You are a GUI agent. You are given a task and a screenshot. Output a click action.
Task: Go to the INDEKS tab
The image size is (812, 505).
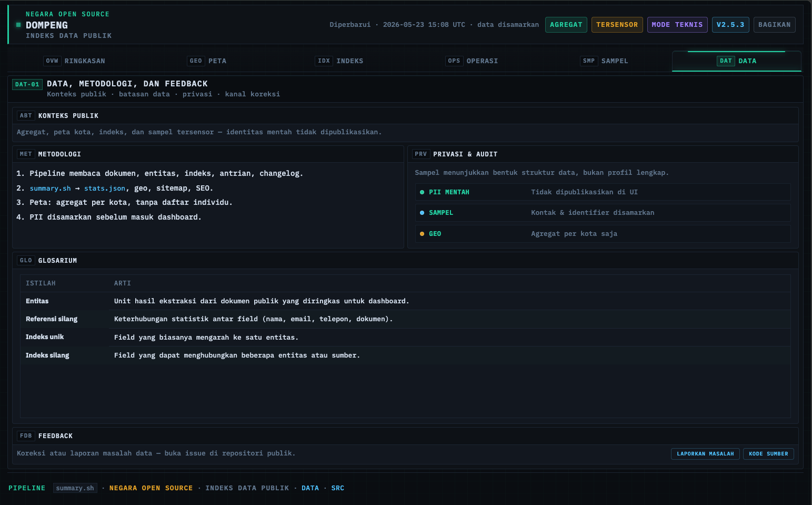[339, 61]
